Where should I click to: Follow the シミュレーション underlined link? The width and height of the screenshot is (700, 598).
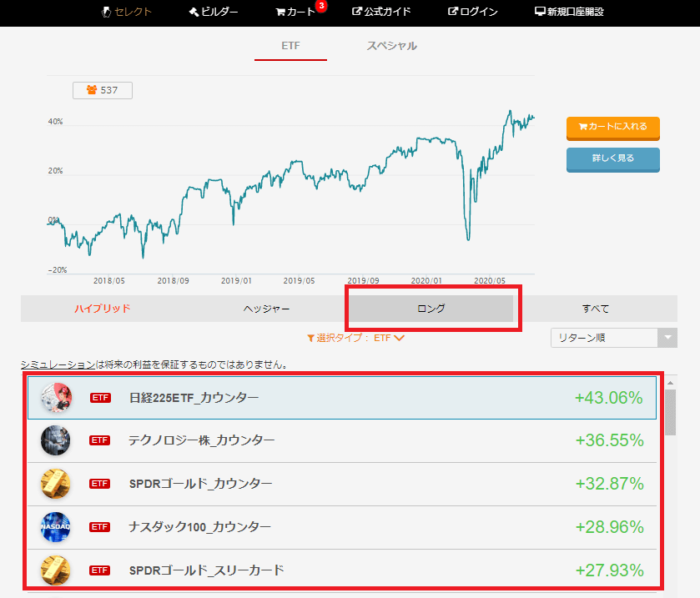point(58,364)
